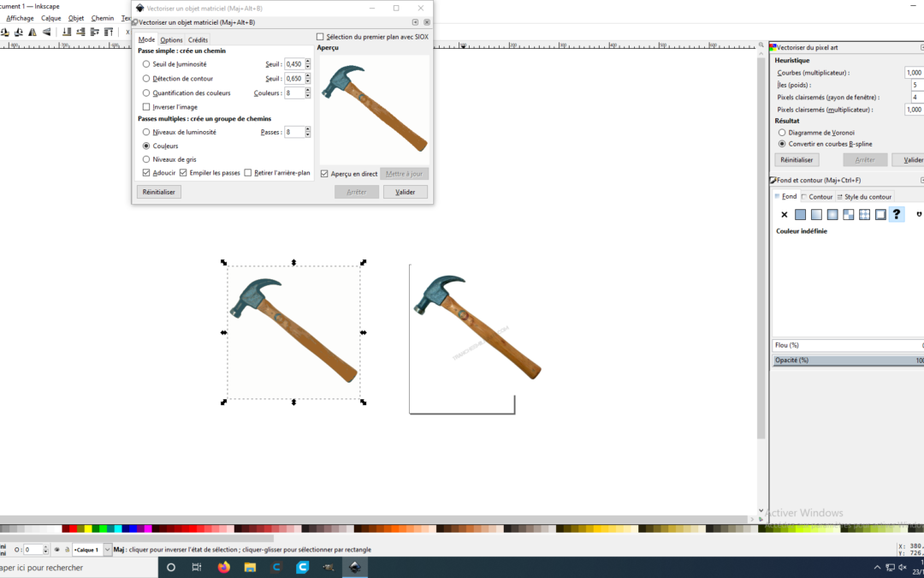This screenshot has height=578, width=924.
Task: Click Courbes (multiplicateur) value field
Action: tap(914, 73)
